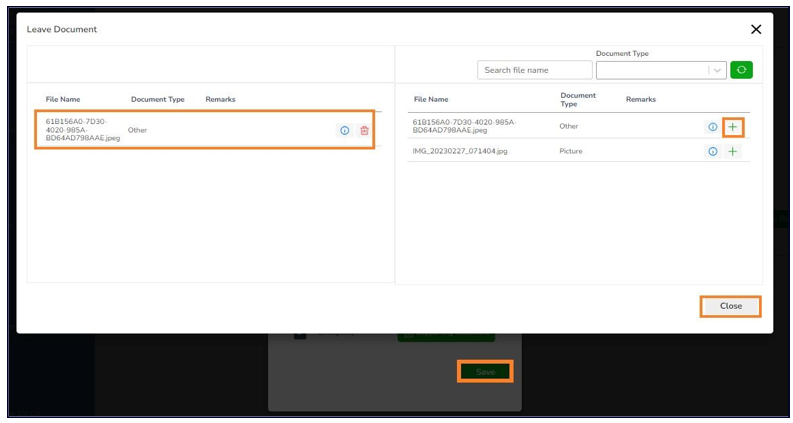
Task: Add IMG_20230227_071404.jpg using its plus icon
Action: 733,151
